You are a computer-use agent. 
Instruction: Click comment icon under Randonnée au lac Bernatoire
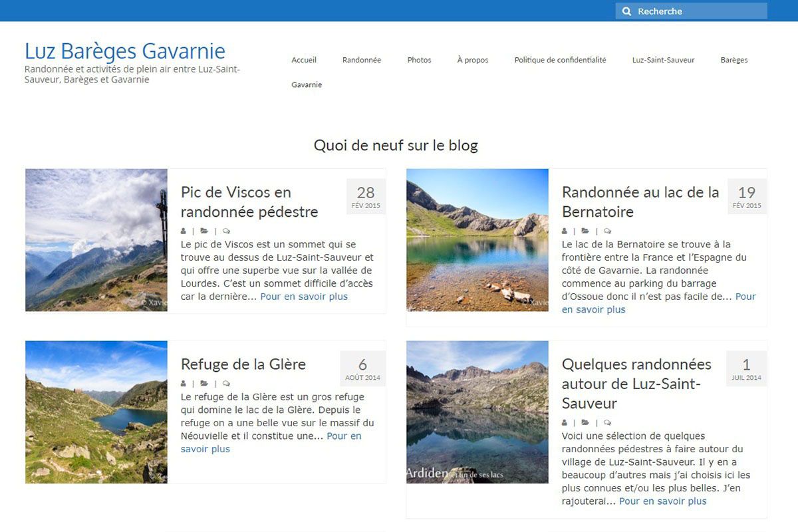(x=607, y=231)
